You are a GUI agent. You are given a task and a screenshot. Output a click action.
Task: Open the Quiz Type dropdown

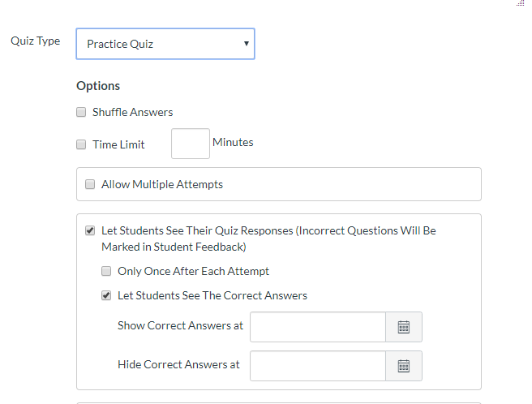click(x=165, y=44)
